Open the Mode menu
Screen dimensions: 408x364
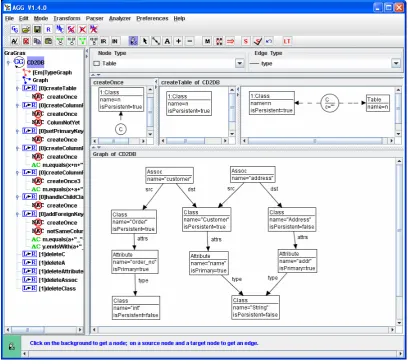tap(41, 18)
